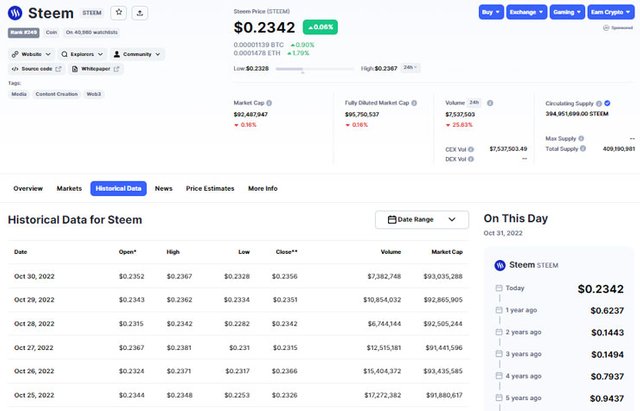
Task: Click market cap $93,435,585 for Oct 26
Action: pyautogui.click(x=443, y=371)
